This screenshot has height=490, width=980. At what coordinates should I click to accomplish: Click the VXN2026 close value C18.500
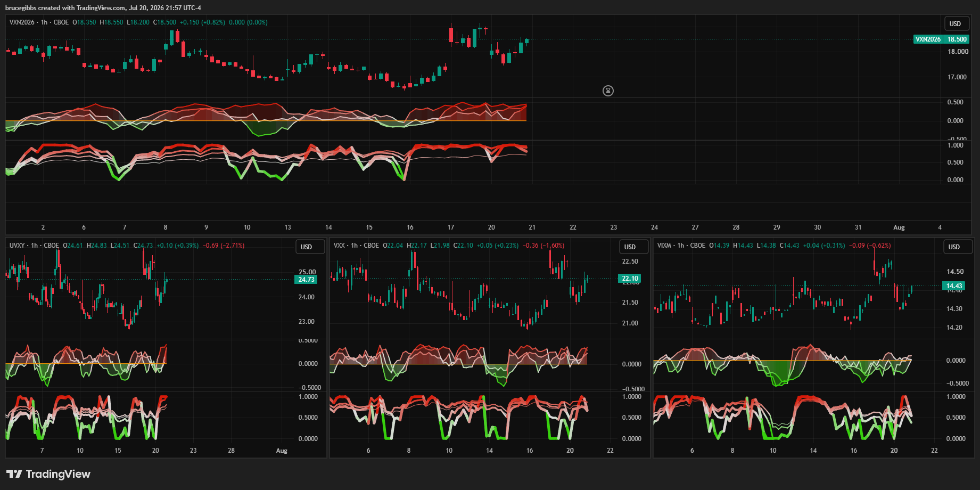[x=164, y=22]
